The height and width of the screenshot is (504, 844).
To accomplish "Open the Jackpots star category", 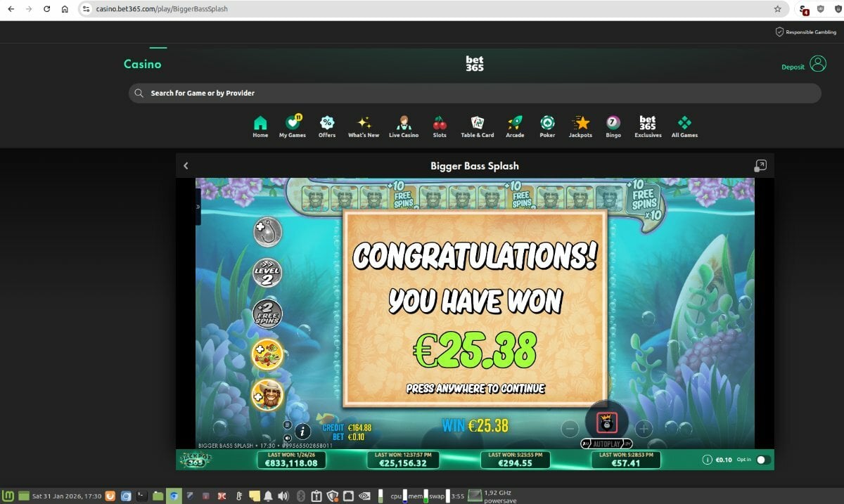I will pyautogui.click(x=580, y=127).
